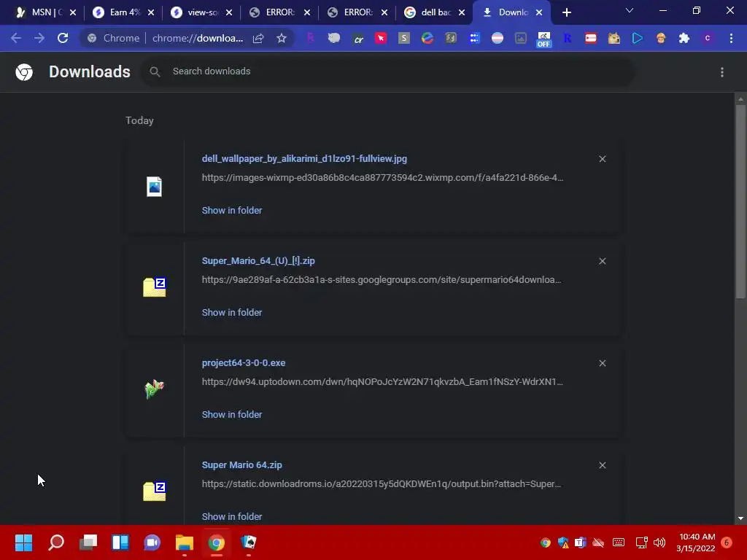Open File Explorer from taskbar
The width and height of the screenshot is (747, 560).
[x=185, y=542]
